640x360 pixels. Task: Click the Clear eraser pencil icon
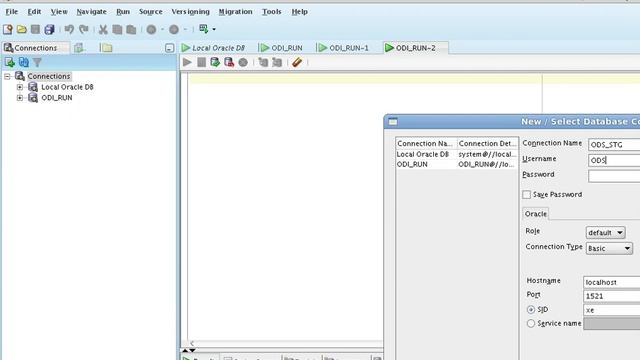coord(297,62)
